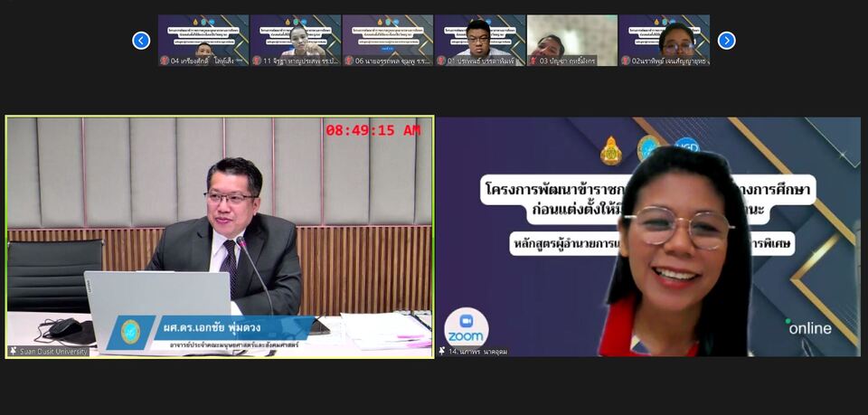Select participant 03 video thumbnail
Viewport: 868px width, 415px height.
click(x=571, y=36)
